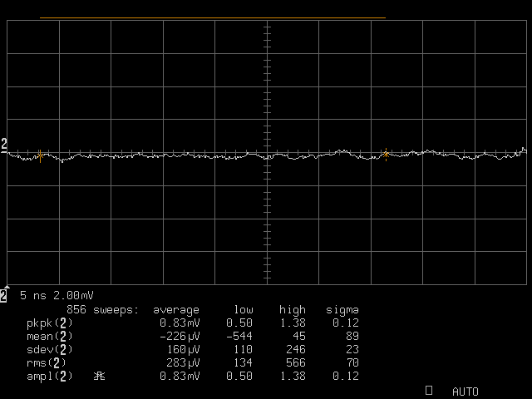532x399 pixels.
Task: Click the sdev high value 246
Action: [x=296, y=349]
